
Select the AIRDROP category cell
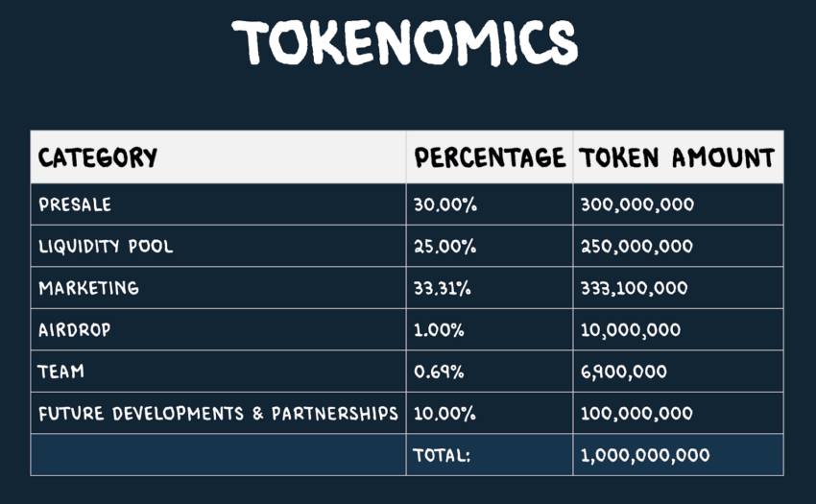[218, 329]
